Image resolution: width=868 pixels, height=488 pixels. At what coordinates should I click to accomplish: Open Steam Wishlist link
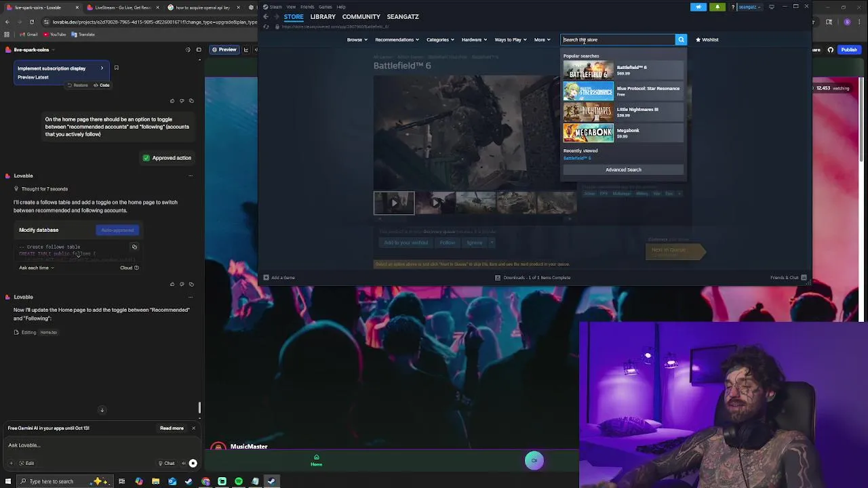(x=707, y=39)
